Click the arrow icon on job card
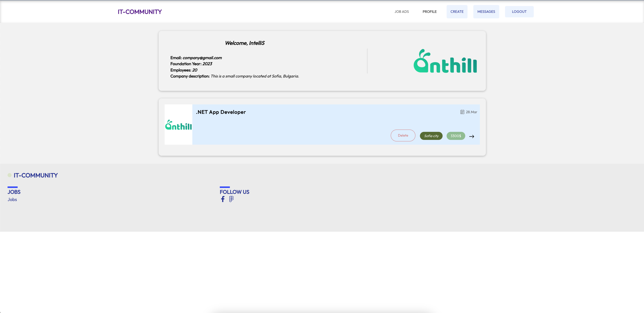644x313 pixels. [x=472, y=136]
